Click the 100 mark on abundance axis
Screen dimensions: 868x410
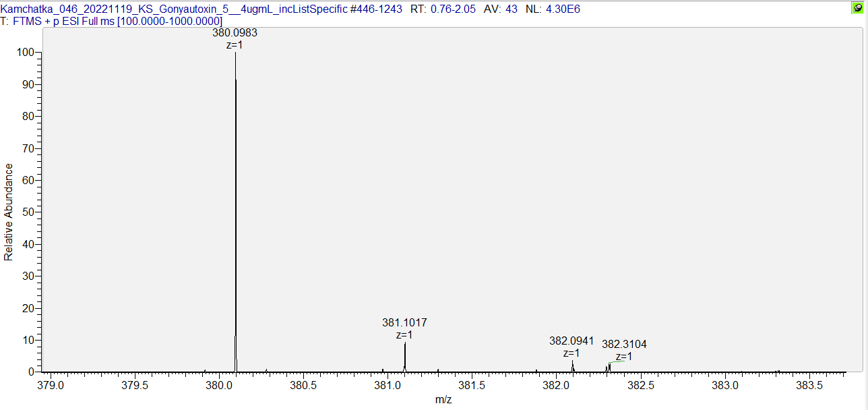pyautogui.click(x=26, y=53)
